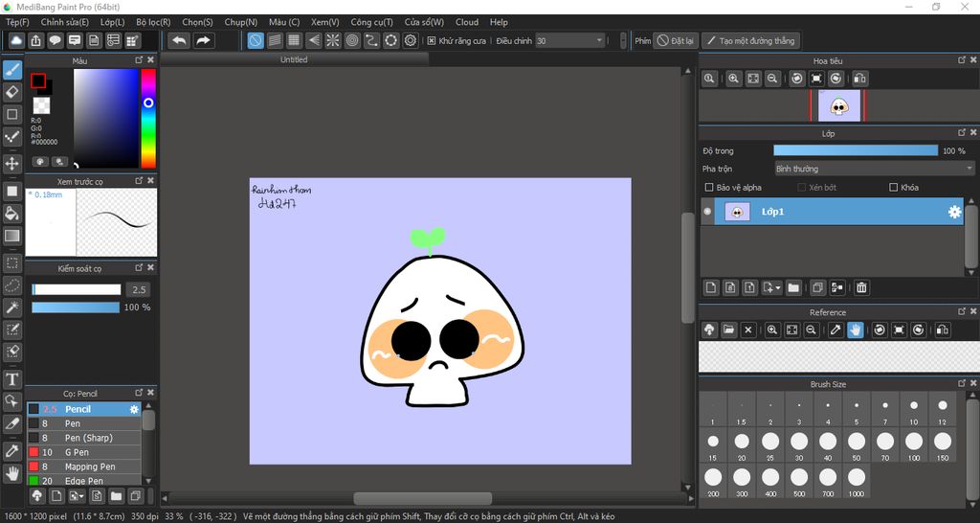Screen dimensions: 980x523
Task: Click the brush size 2.5 input field
Action: tap(139, 289)
